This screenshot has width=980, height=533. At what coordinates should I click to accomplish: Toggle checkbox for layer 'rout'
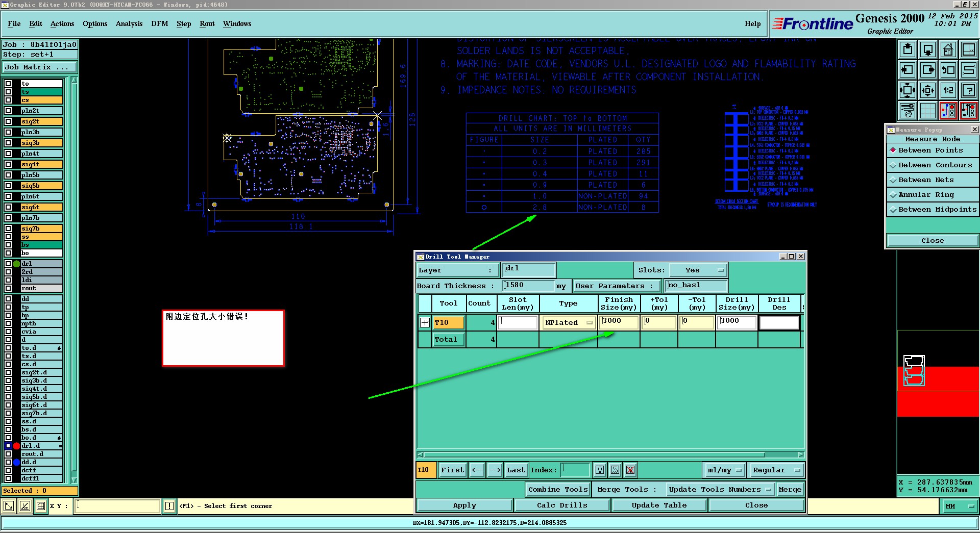click(8, 288)
